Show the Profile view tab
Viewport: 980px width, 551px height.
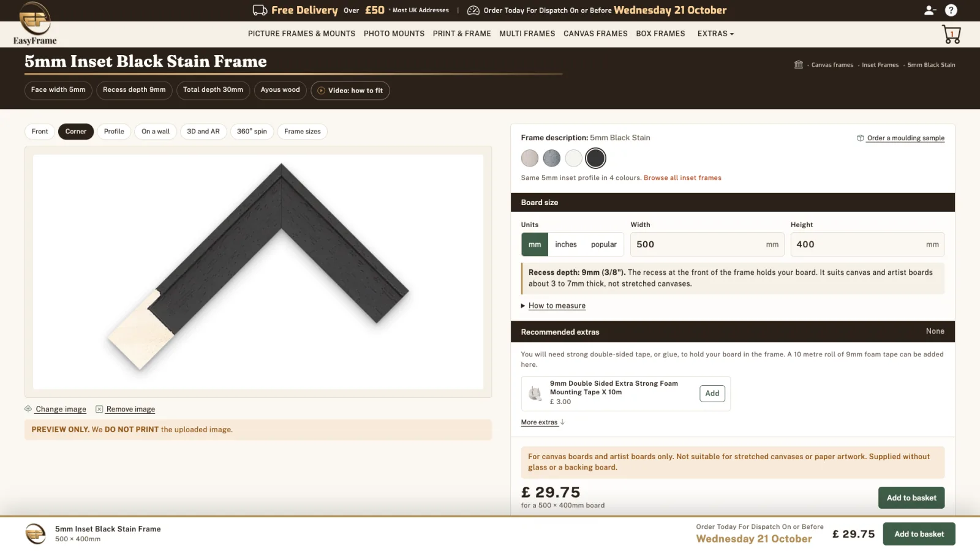tap(114, 132)
